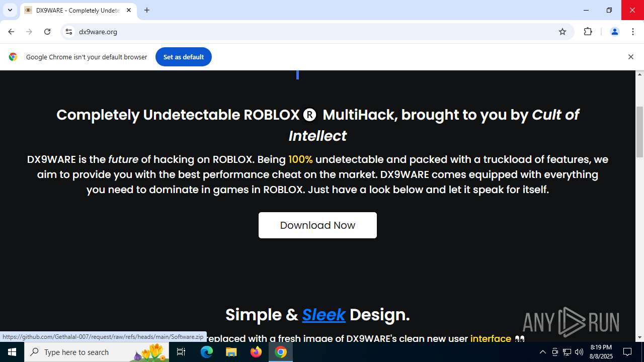
Task: Open the network status tray icon
Action: pos(567,352)
